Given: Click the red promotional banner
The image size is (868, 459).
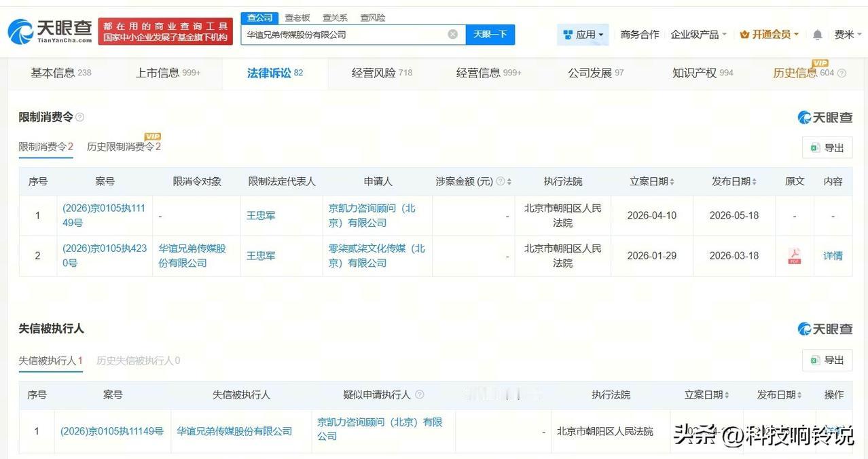Looking at the screenshot, I should point(165,31).
